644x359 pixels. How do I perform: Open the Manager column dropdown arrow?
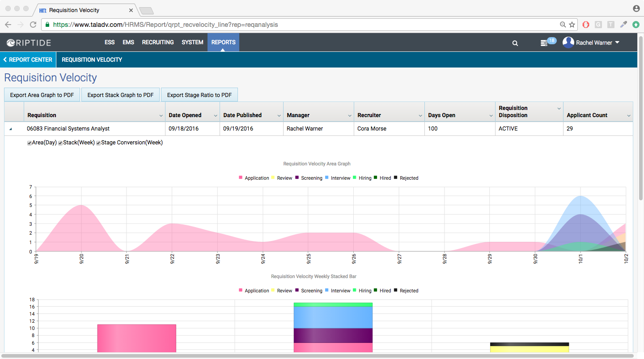point(350,116)
